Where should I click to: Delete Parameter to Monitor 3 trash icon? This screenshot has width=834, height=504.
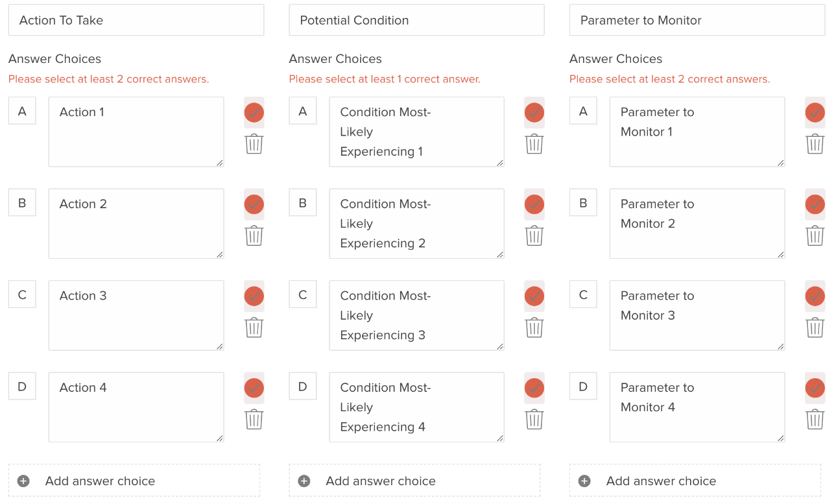pos(815,327)
